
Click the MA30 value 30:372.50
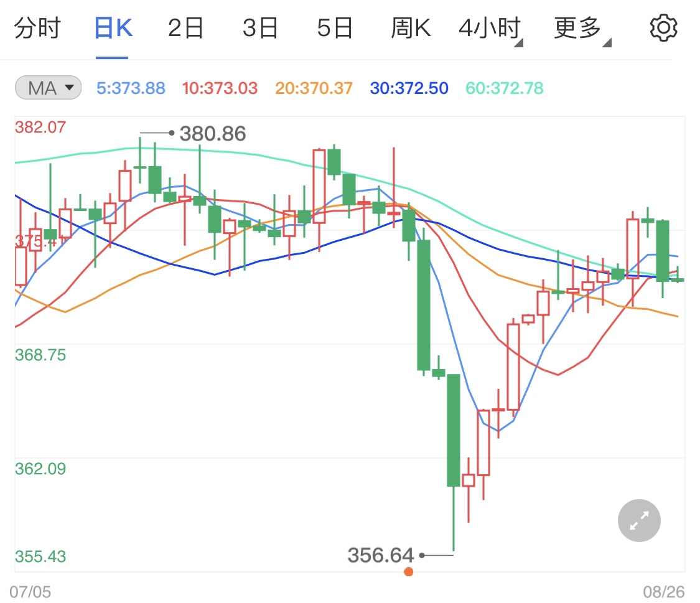pos(409,88)
